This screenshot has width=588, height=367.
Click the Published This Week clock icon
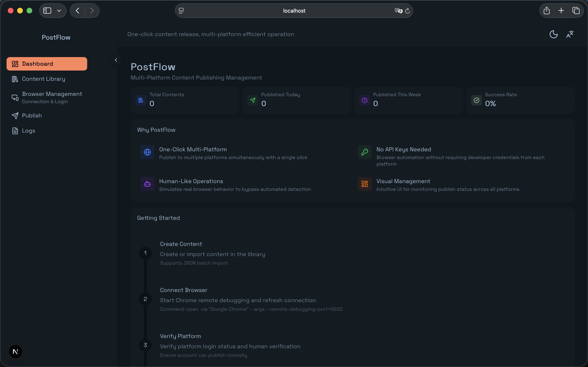pyautogui.click(x=364, y=100)
